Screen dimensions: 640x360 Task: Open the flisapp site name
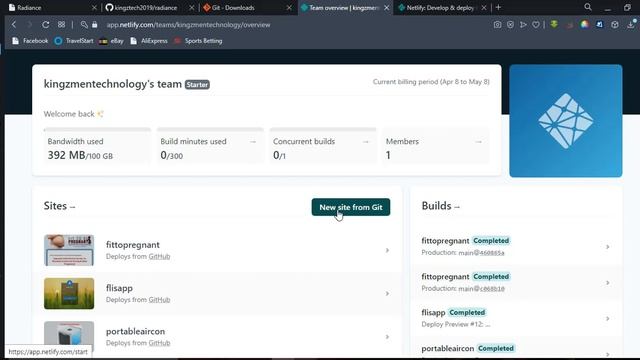click(x=119, y=288)
